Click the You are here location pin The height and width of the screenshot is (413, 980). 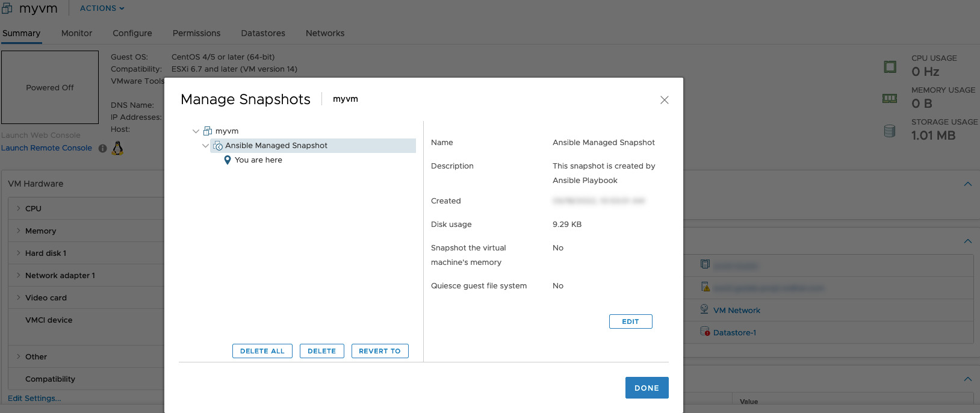point(228,160)
